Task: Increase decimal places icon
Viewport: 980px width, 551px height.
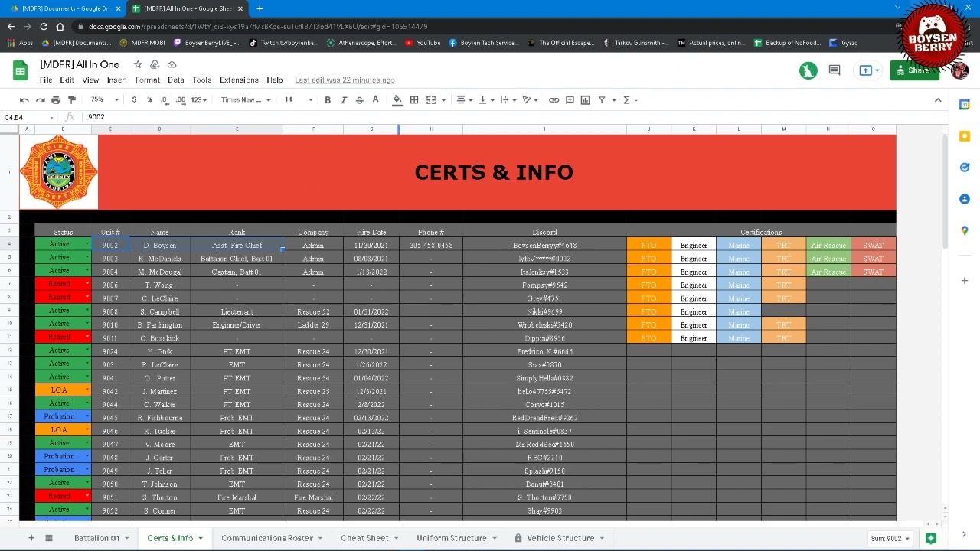Action: coord(181,100)
